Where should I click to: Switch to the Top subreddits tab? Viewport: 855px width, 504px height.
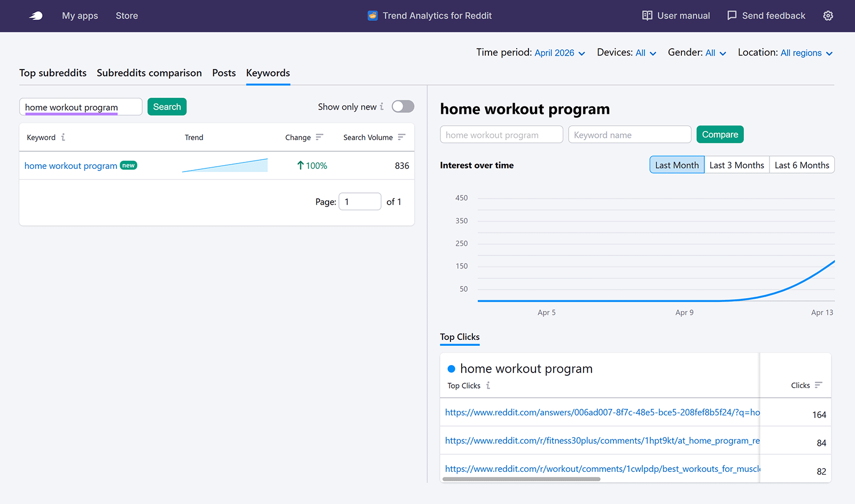(x=53, y=73)
